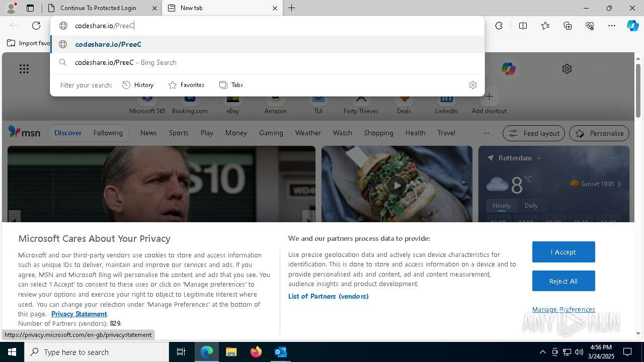Play the food video thumbnail

pos(397,185)
